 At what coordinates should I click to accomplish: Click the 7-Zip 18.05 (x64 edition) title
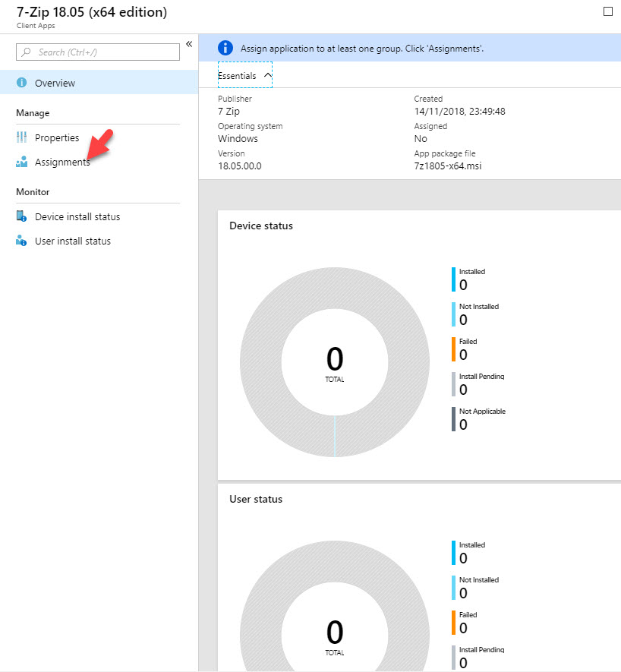92,11
